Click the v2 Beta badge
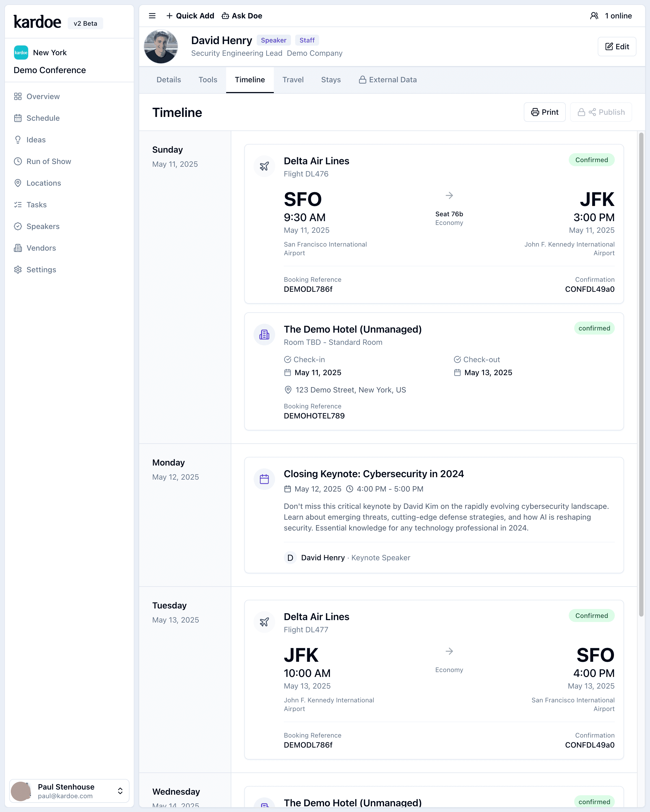The height and width of the screenshot is (812, 650). tap(86, 23)
